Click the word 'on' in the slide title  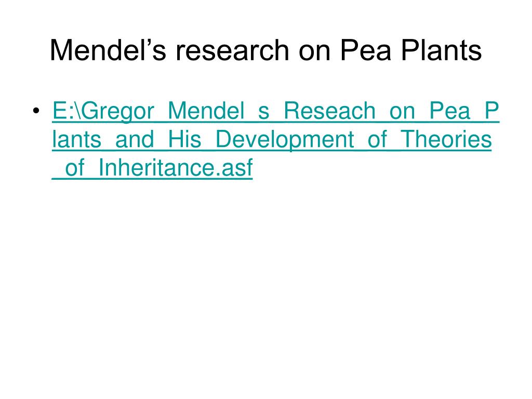tap(314, 51)
